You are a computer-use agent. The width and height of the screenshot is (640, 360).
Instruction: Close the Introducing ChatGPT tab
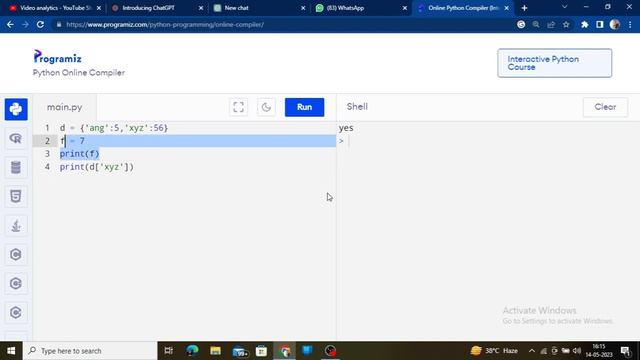[200, 8]
